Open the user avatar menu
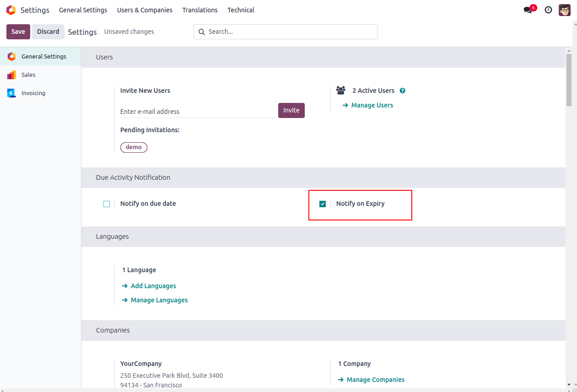This screenshot has height=392, width=577. coord(565,10)
